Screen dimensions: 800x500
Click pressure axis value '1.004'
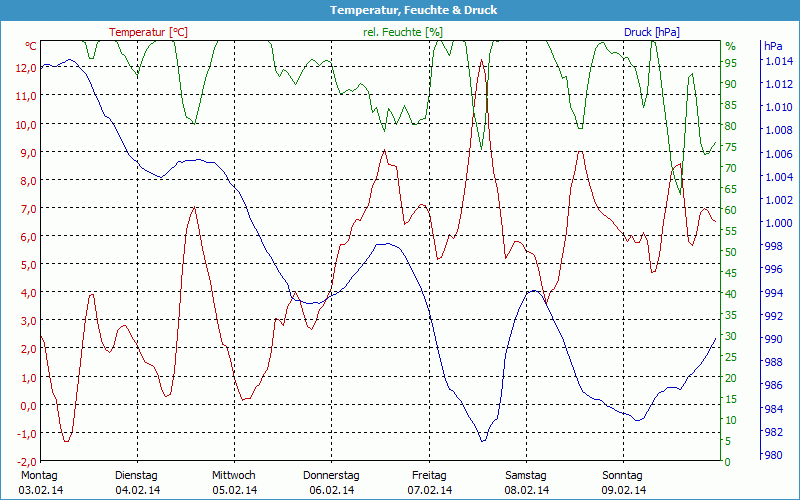[779, 177]
